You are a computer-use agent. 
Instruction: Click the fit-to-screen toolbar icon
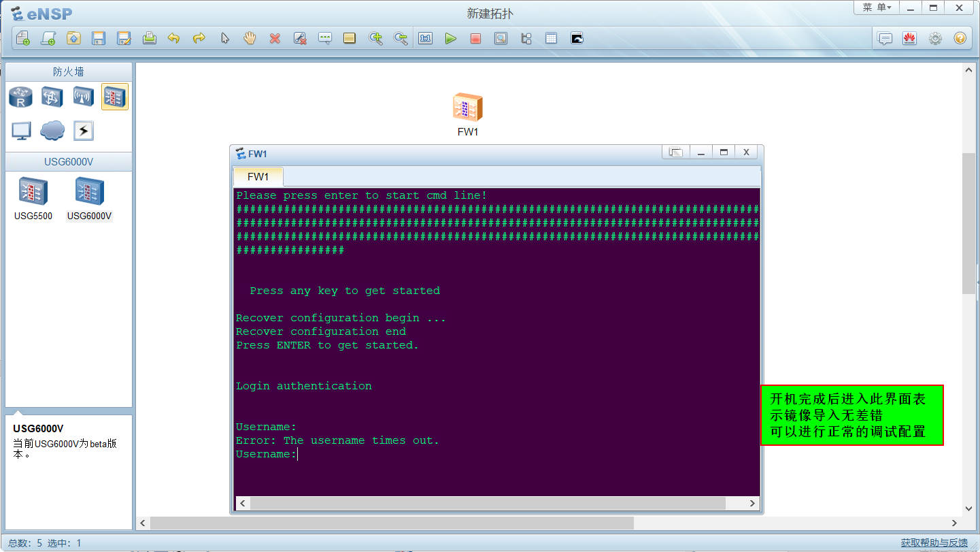pyautogui.click(x=426, y=38)
